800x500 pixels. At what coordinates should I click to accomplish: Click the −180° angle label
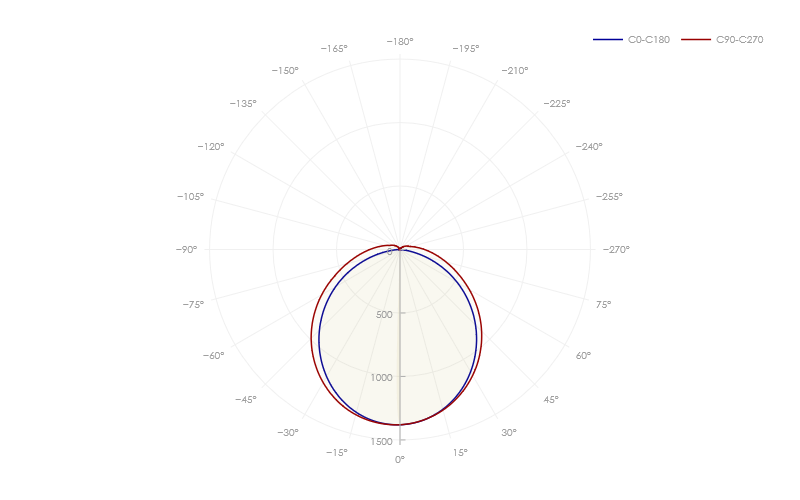coord(400,42)
